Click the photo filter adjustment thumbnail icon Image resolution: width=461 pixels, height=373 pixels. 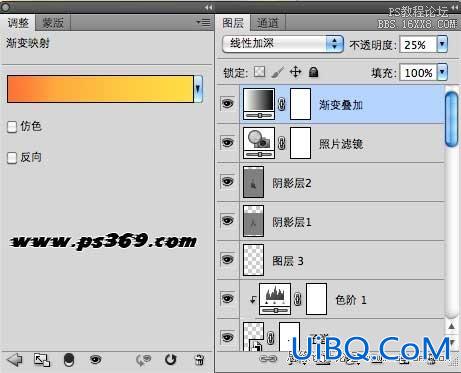pos(259,143)
